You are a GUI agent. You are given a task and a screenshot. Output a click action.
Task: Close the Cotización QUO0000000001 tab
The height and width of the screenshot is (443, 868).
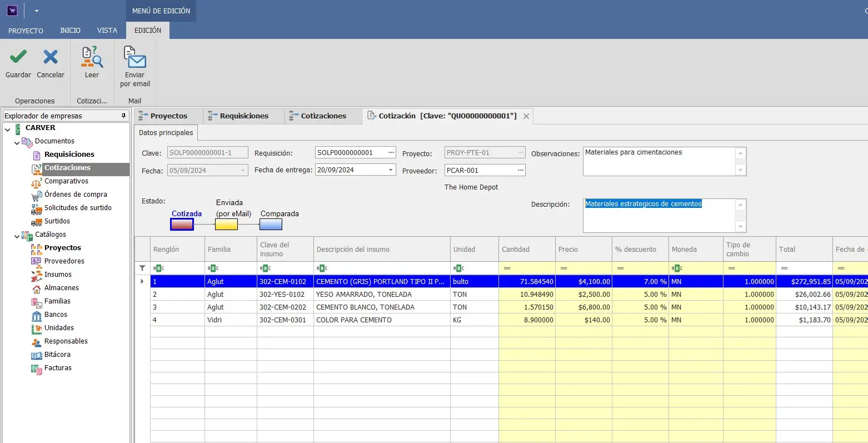526,116
